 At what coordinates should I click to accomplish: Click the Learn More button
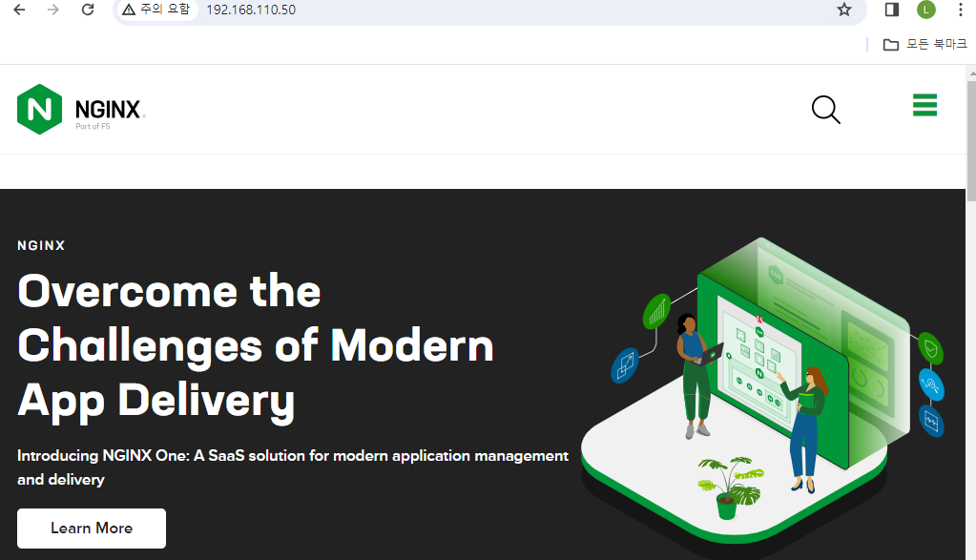pyautogui.click(x=92, y=529)
